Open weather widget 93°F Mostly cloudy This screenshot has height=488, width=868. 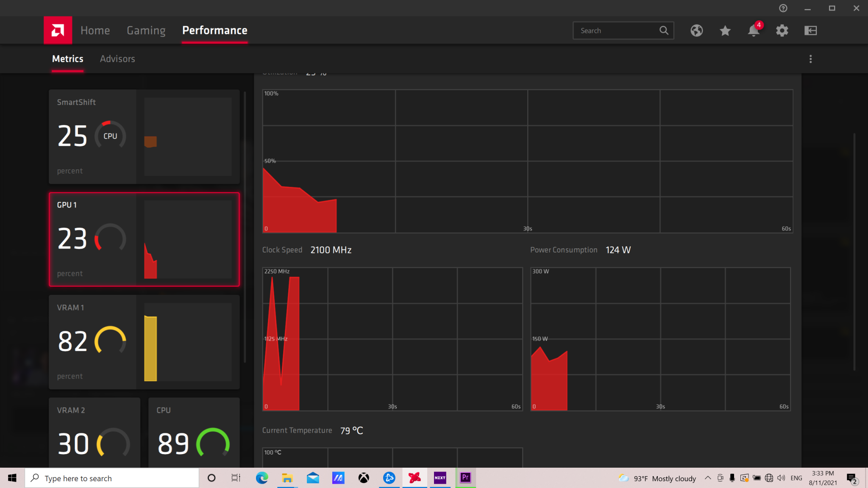pos(657,478)
